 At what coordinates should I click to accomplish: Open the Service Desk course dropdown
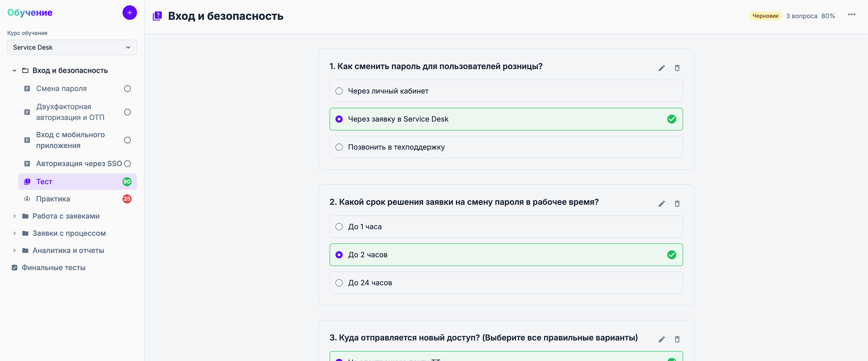72,47
